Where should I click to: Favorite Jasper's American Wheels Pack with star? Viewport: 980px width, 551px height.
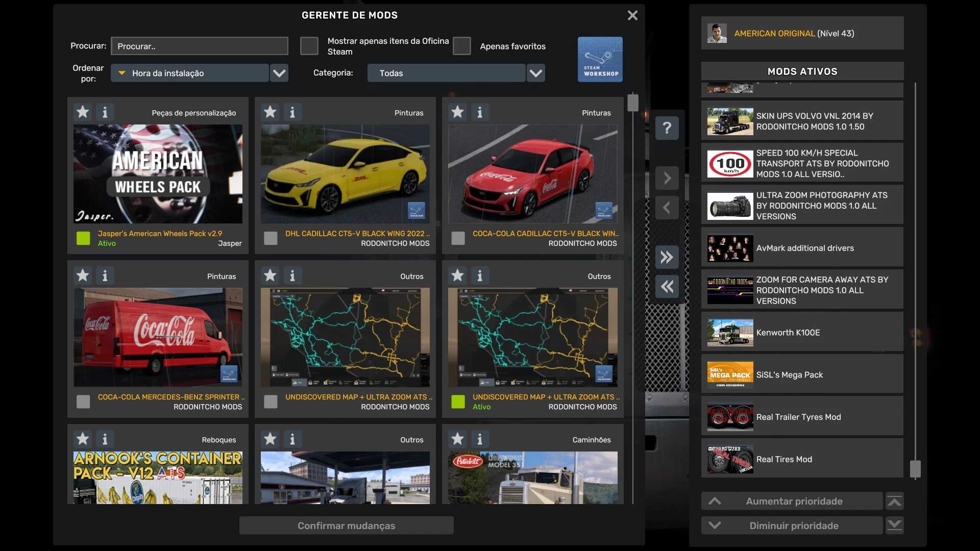(83, 112)
